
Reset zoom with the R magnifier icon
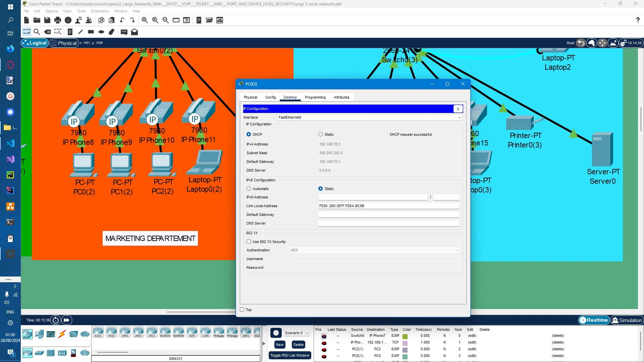155,20
